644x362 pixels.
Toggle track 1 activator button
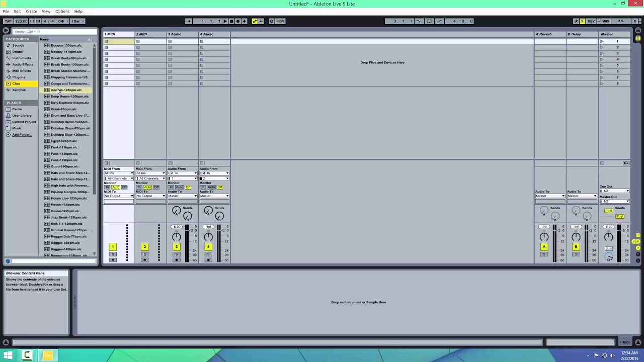113,247
